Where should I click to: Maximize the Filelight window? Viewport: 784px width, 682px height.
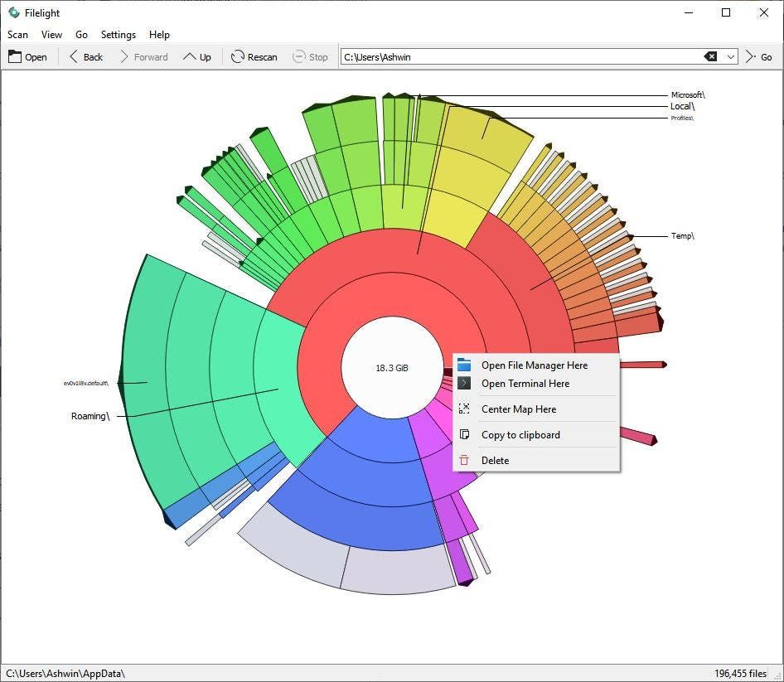tap(726, 12)
